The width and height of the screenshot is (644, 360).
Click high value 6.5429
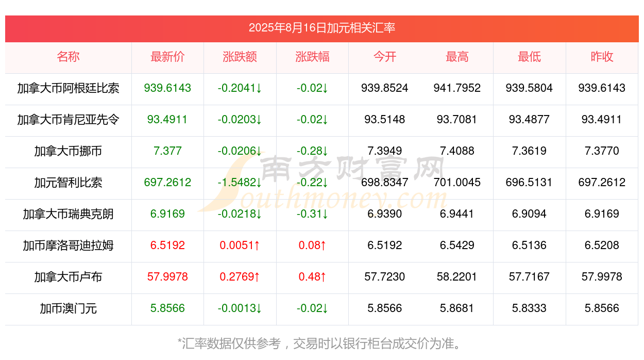coord(457,246)
